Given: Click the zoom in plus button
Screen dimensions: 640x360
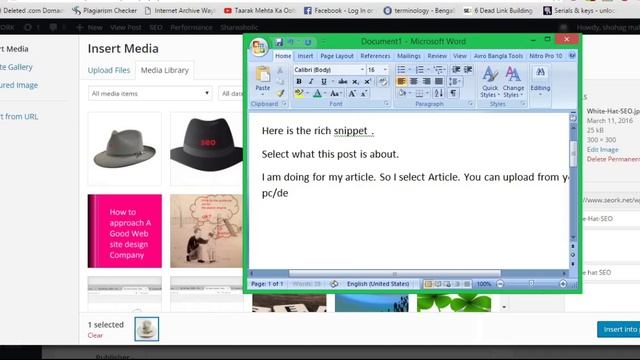Looking at the screenshot, I should click(563, 284).
